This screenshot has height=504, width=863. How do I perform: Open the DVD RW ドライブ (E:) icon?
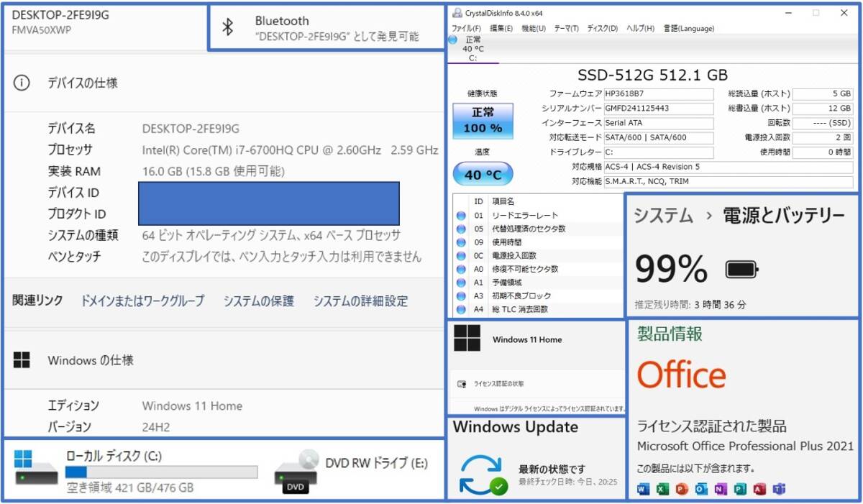296,471
